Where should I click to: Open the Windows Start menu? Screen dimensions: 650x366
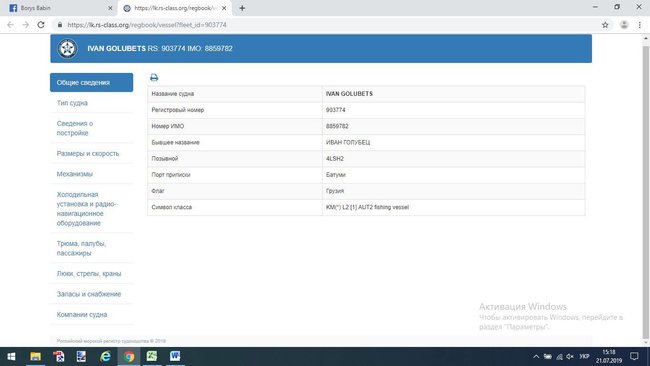pyautogui.click(x=12, y=356)
